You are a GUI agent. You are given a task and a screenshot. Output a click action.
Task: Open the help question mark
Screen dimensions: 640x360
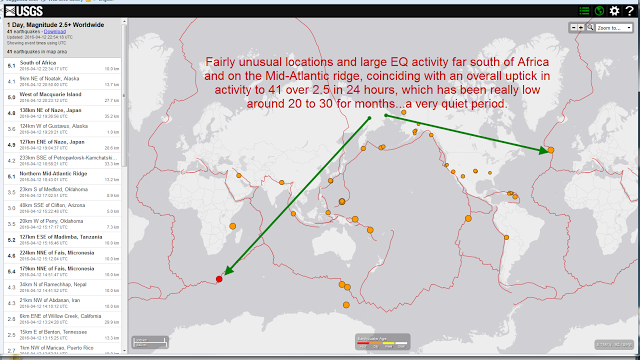tap(629, 11)
